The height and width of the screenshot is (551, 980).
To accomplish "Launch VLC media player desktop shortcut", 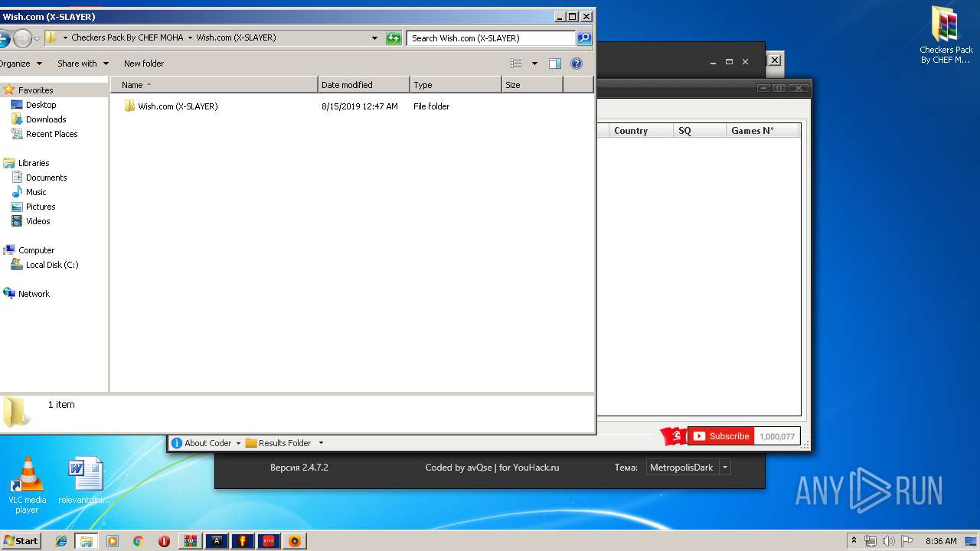I will 27,485.
